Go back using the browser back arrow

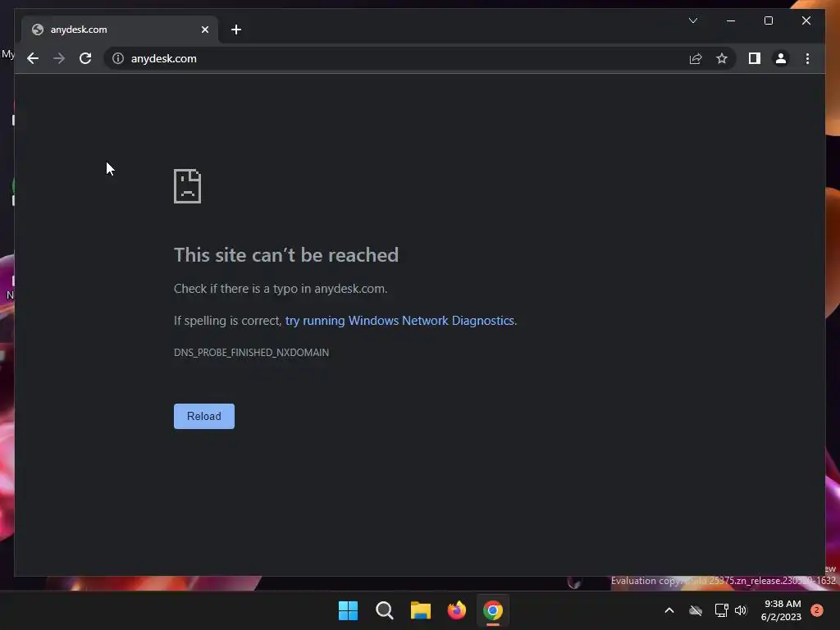click(x=33, y=58)
